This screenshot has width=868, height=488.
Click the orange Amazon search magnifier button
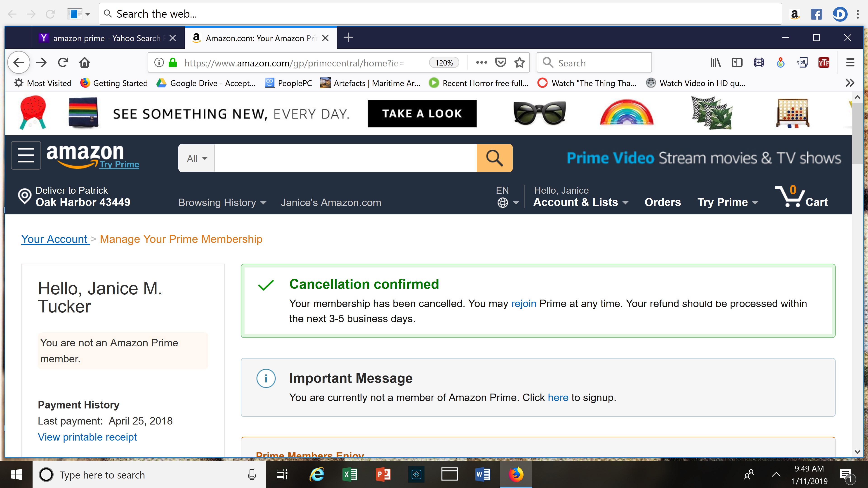(494, 158)
